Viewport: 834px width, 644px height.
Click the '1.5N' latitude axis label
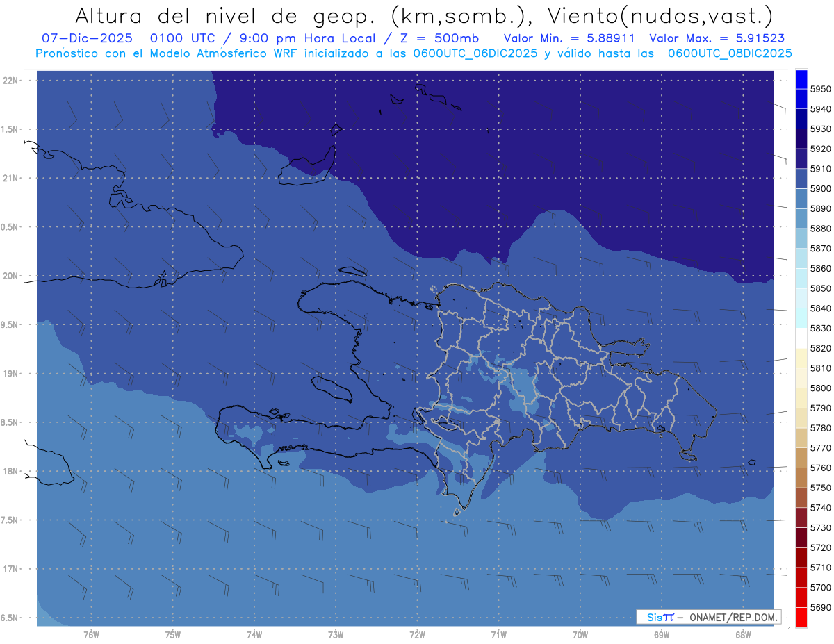[10, 129]
